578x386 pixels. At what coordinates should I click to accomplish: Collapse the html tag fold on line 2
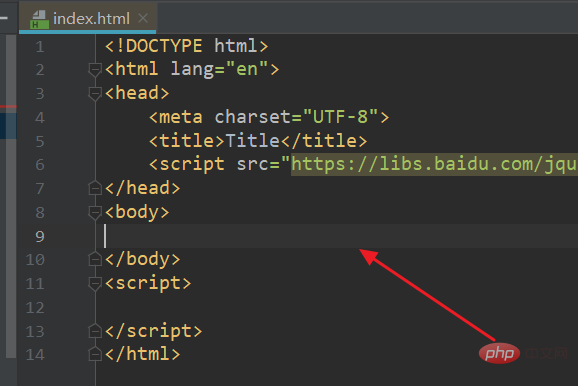[95, 70]
